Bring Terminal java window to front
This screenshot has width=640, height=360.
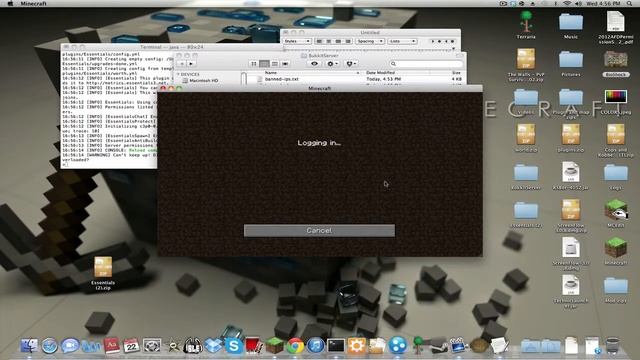[x=172, y=47]
